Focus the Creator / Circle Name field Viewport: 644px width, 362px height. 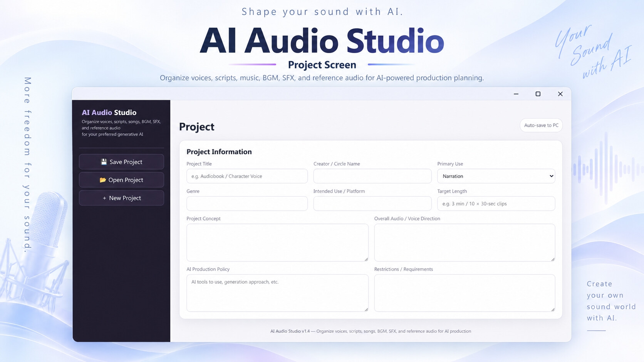pos(372,176)
